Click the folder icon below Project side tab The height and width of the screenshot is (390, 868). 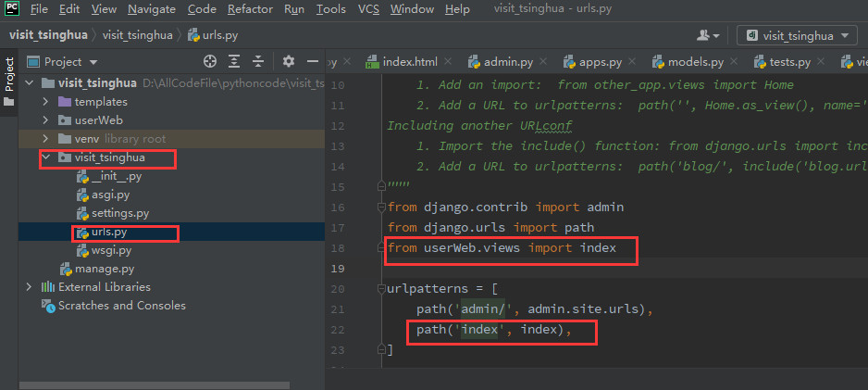click(9, 102)
